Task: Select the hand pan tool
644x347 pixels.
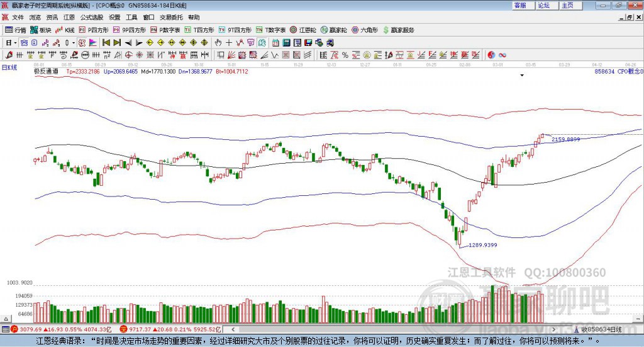Action: tap(218, 43)
